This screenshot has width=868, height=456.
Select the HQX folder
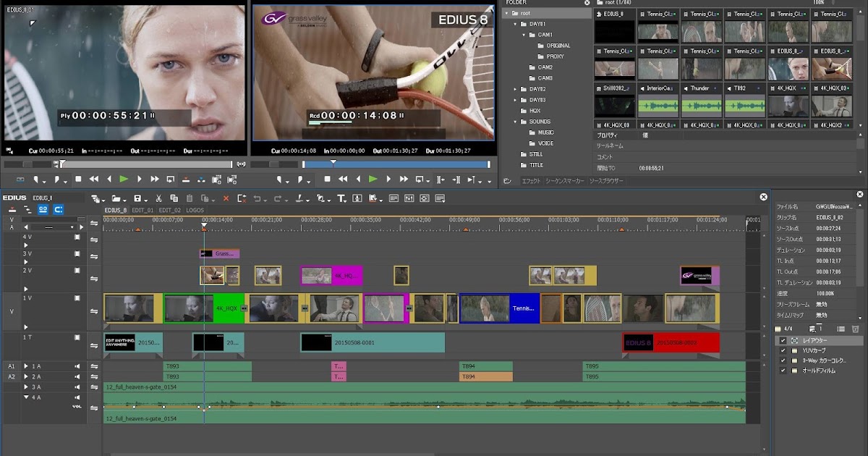click(x=535, y=111)
